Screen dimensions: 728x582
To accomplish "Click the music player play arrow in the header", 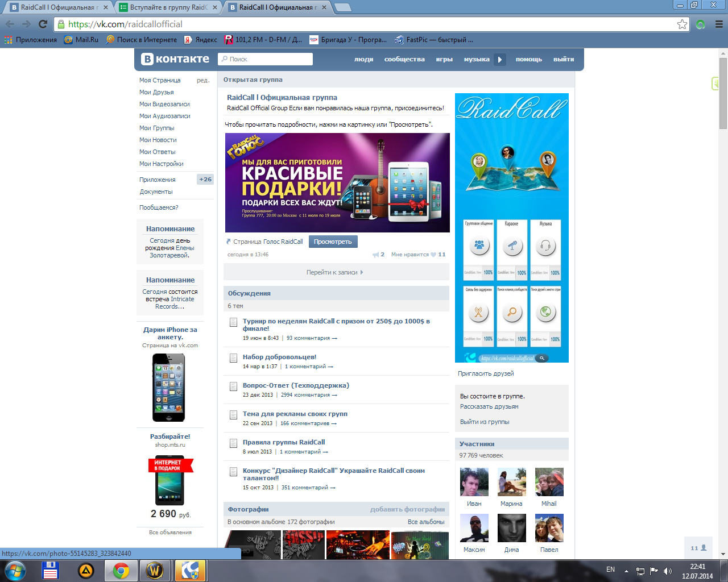I will pos(500,59).
